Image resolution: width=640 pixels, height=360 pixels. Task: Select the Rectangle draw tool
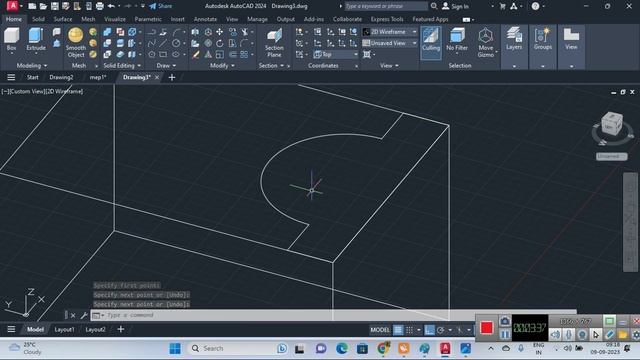click(163, 54)
